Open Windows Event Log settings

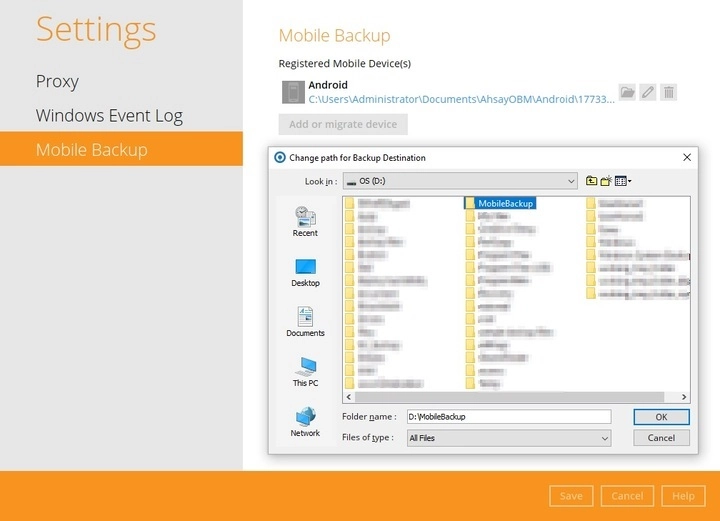[109, 115]
